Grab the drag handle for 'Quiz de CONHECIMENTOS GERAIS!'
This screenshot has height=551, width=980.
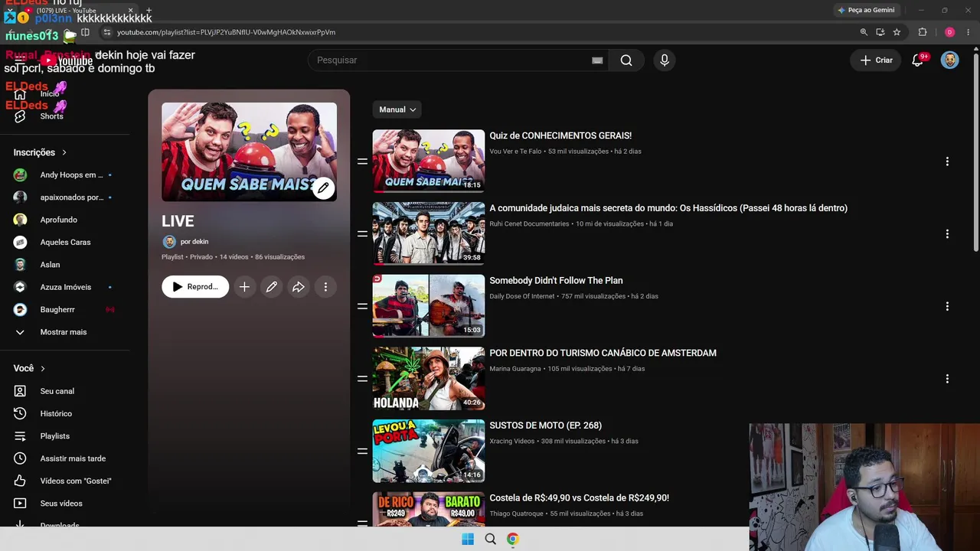pyautogui.click(x=362, y=161)
